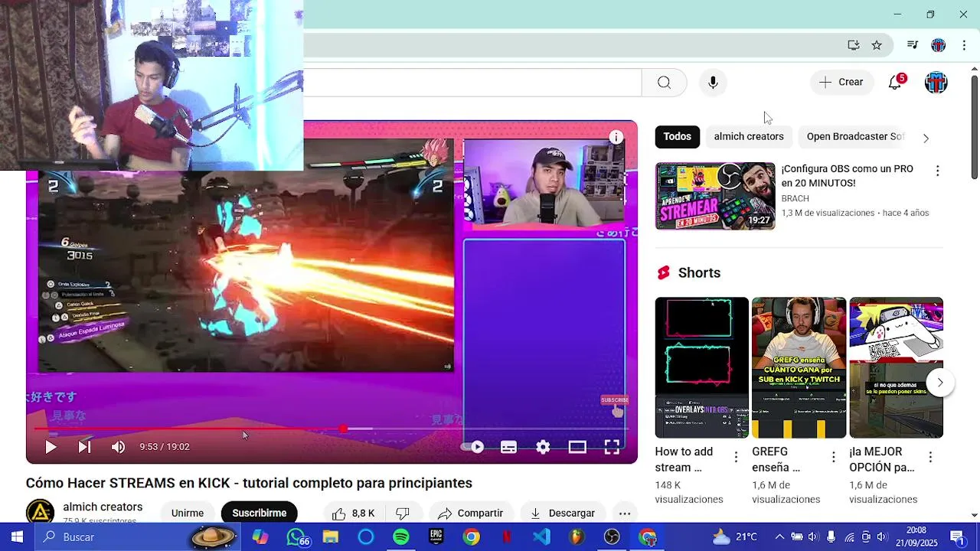Open options for 'la MEJOR OPCIÓN' short
Image resolution: width=980 pixels, height=551 pixels.
(x=930, y=458)
